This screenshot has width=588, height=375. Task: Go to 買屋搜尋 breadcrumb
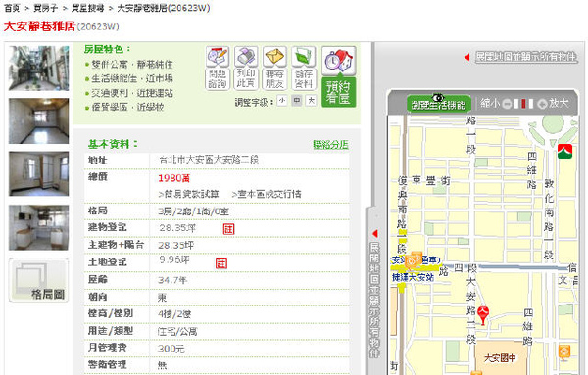(x=88, y=8)
